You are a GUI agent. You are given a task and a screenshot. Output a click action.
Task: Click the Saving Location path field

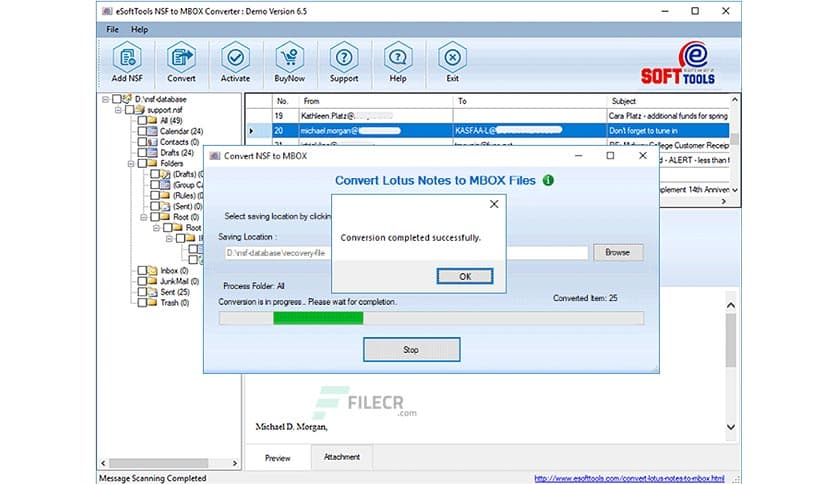click(406, 253)
